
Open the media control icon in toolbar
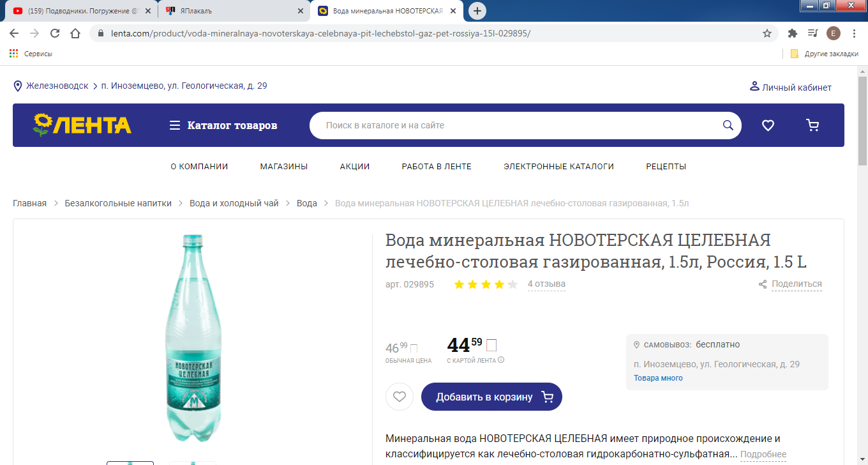(812, 33)
